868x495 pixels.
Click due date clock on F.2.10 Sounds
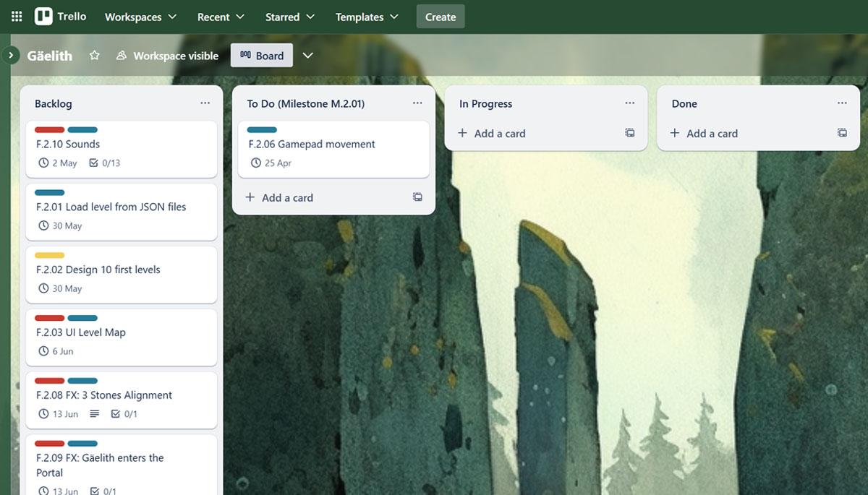coord(43,163)
